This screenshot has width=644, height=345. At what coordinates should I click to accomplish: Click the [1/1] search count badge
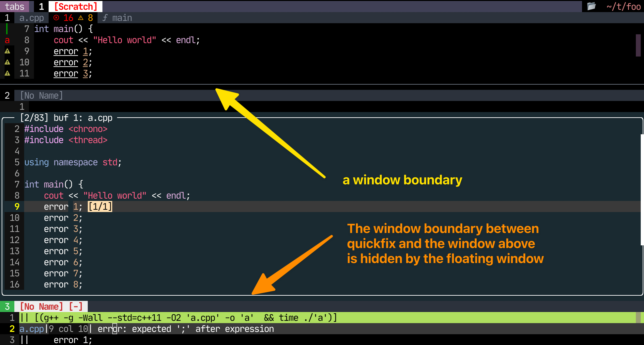coord(100,206)
